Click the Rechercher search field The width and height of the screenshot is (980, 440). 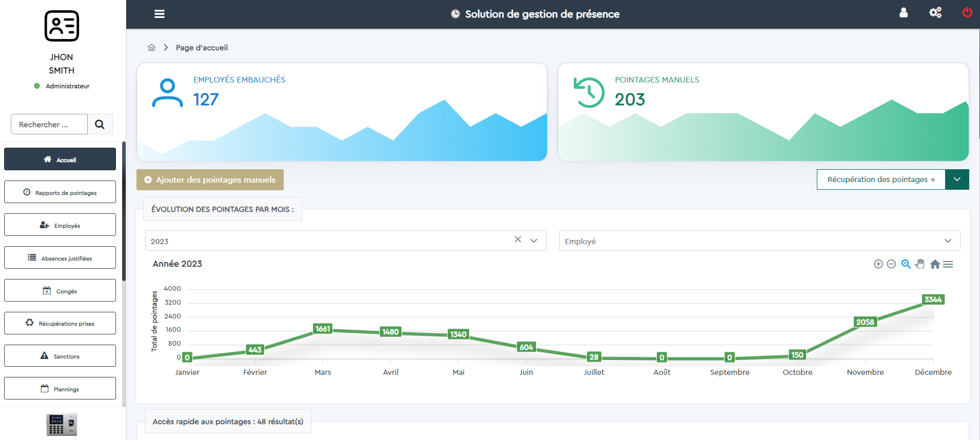(x=49, y=124)
